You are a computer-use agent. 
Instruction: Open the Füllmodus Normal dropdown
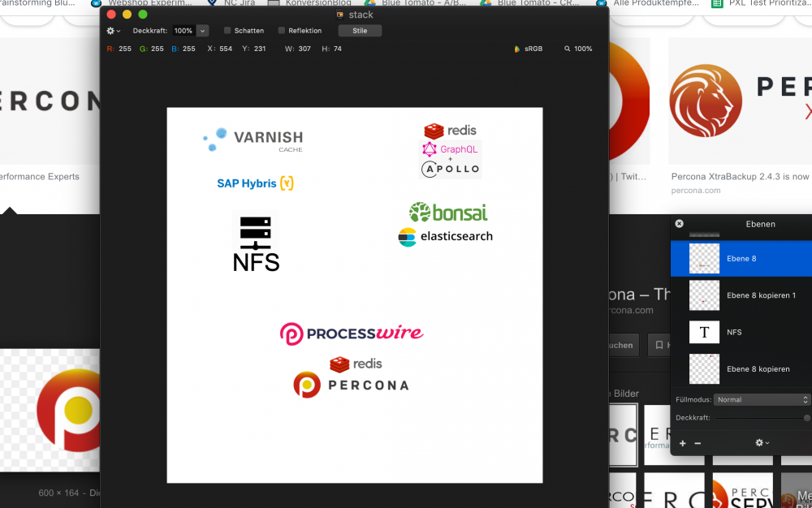762,399
